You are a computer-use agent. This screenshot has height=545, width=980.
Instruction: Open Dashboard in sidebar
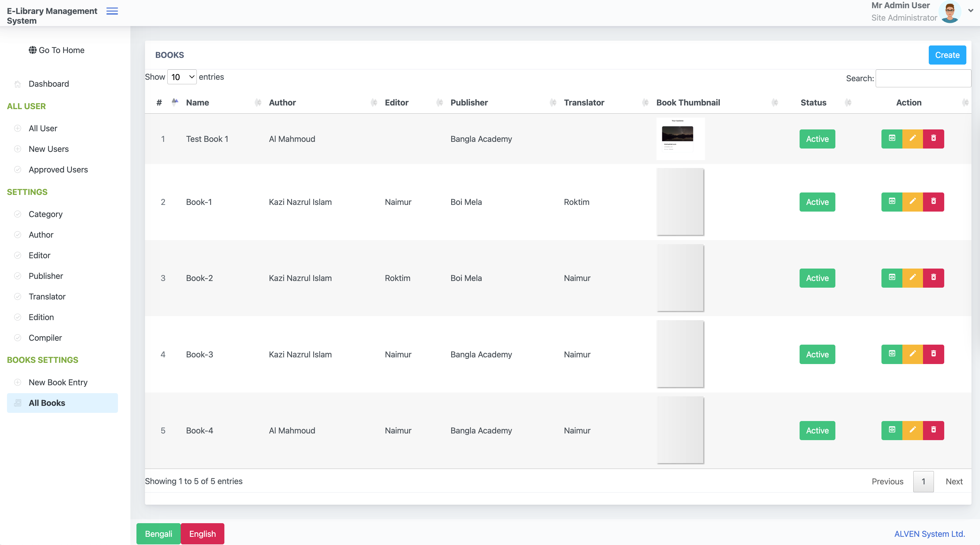click(49, 84)
